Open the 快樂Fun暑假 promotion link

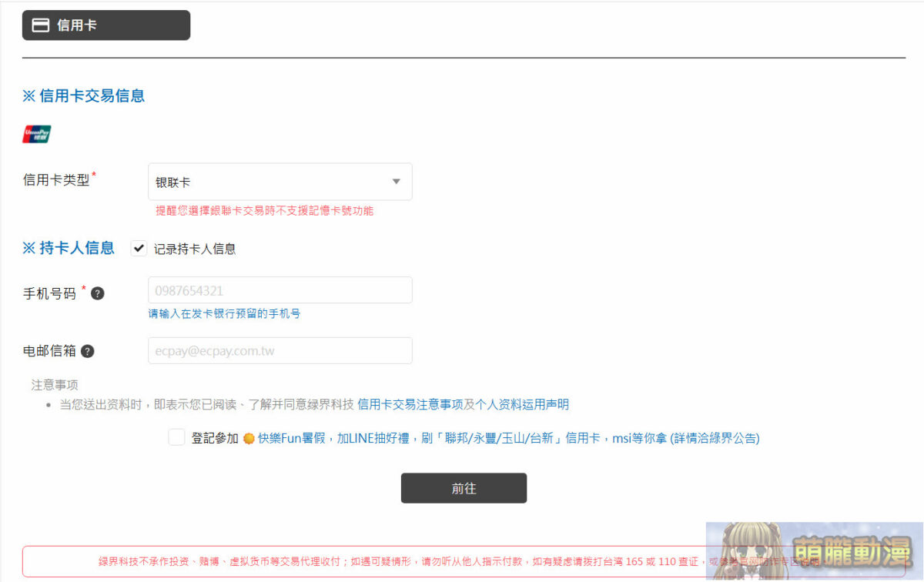point(508,438)
